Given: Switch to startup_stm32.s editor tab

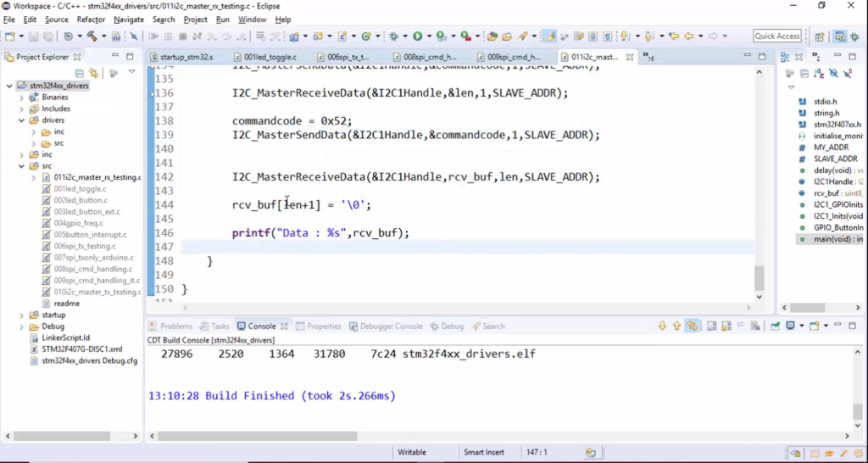Looking at the screenshot, I should tap(181, 57).
